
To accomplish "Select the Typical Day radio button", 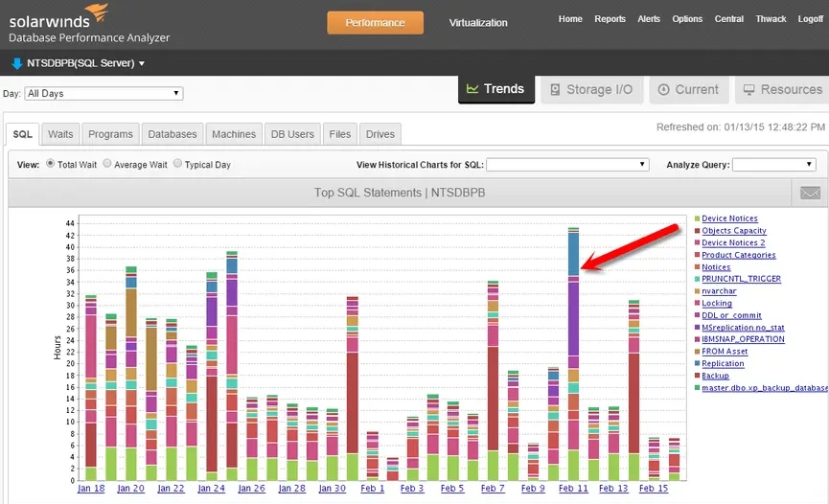I will coord(177,164).
